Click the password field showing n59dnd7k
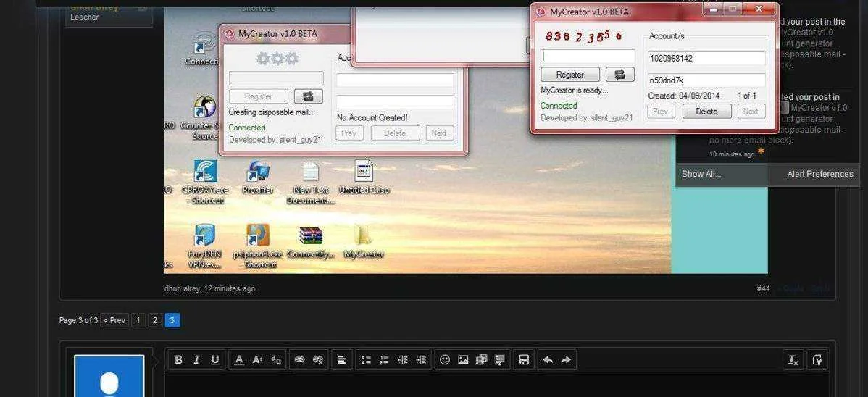 click(x=707, y=80)
